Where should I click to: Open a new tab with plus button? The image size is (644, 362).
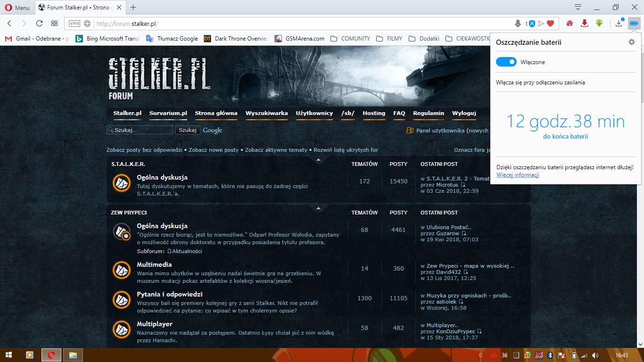point(133,7)
